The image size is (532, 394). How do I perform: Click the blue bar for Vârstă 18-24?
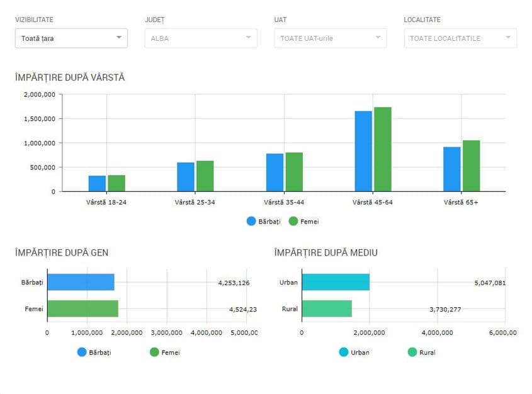(97, 183)
